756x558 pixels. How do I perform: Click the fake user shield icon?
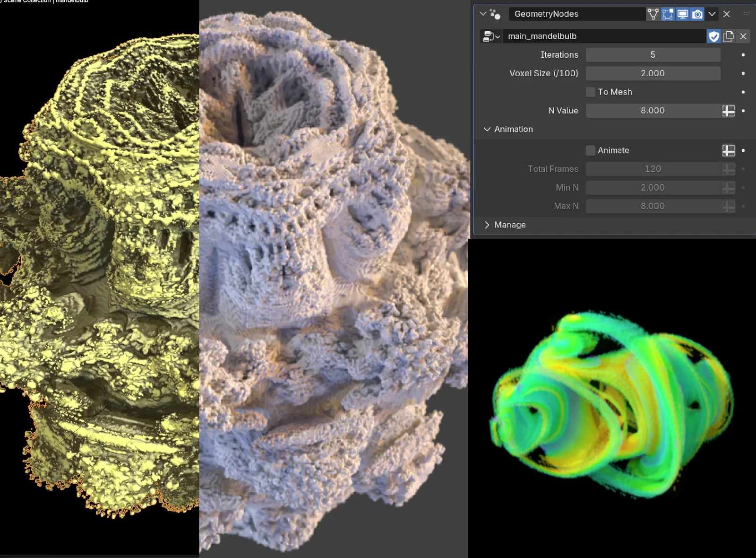(713, 36)
